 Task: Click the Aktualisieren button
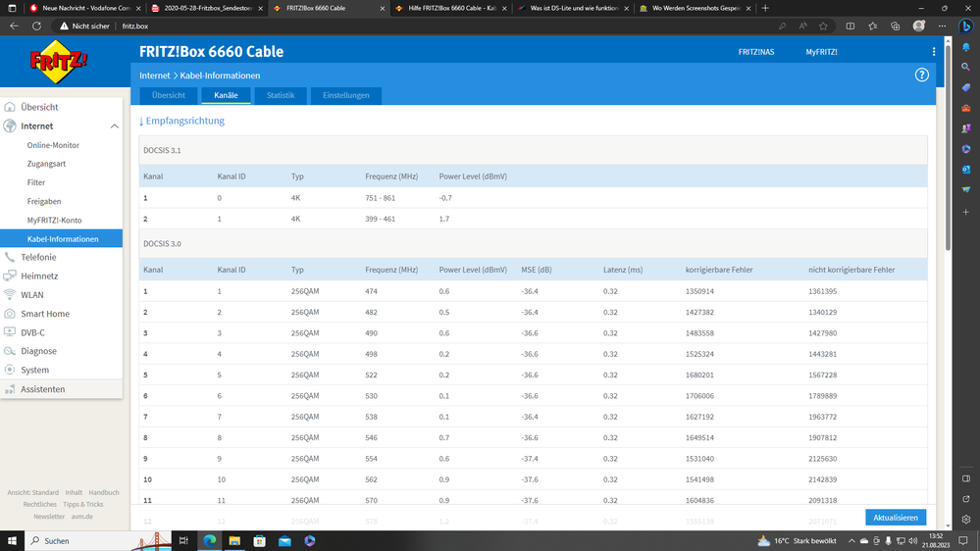(x=896, y=518)
